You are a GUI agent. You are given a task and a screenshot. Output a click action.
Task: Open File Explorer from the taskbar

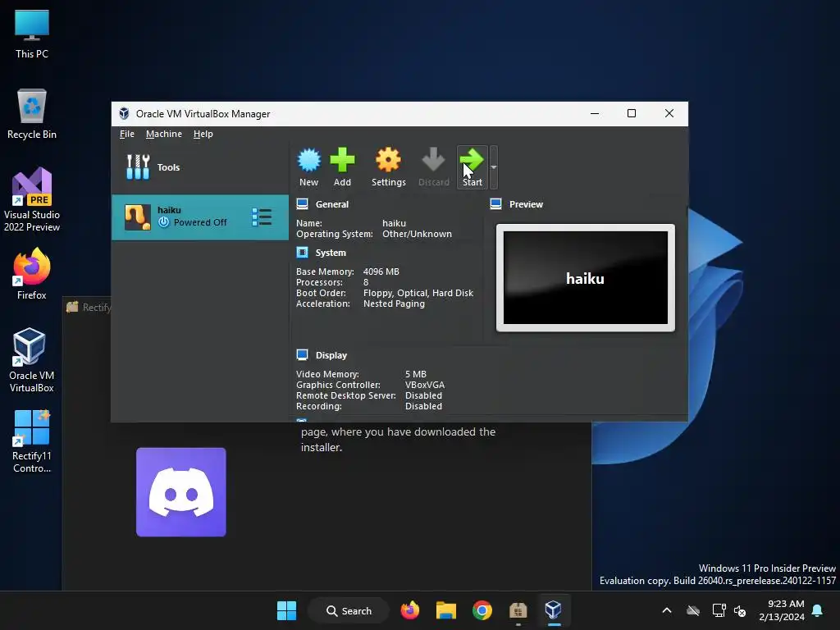click(445, 610)
